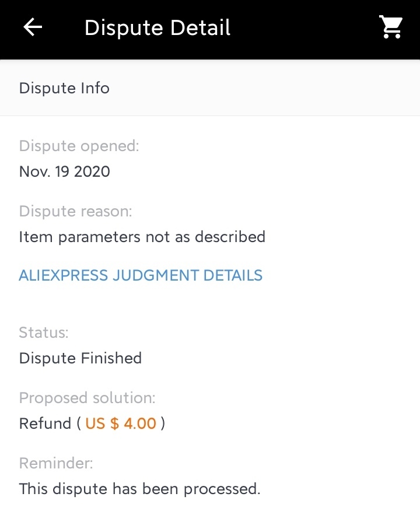Click the Dispute reason label
This screenshot has width=420, height=511.
click(76, 211)
